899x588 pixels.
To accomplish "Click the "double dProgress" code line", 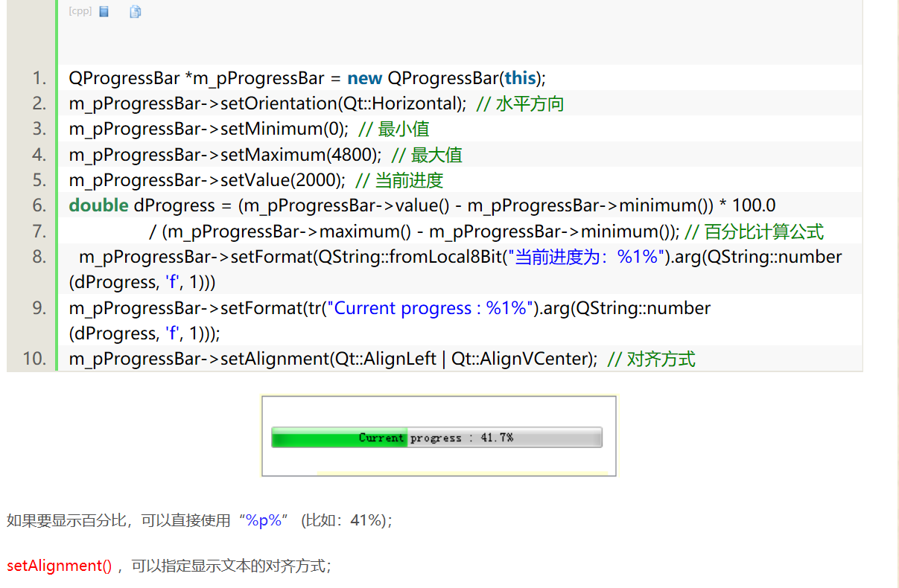I will [x=422, y=205].
